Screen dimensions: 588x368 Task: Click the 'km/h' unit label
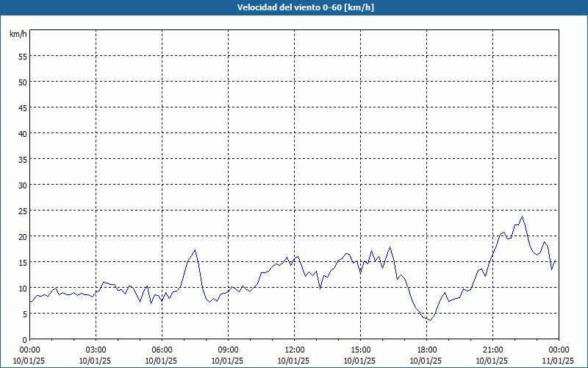coord(18,34)
